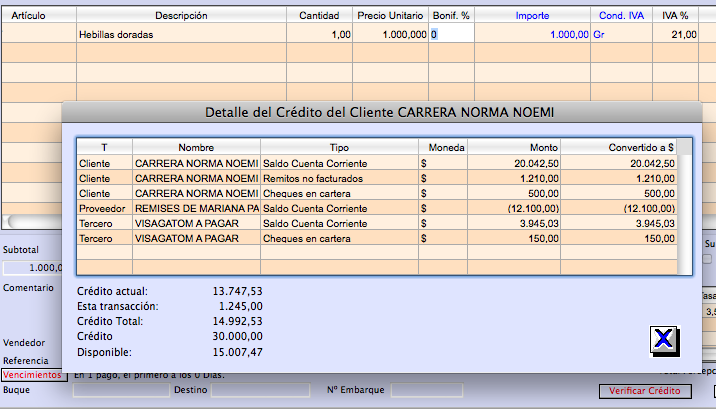Click the Verificar Crédito button
Viewport: 716px width, 409px height.
point(644,391)
